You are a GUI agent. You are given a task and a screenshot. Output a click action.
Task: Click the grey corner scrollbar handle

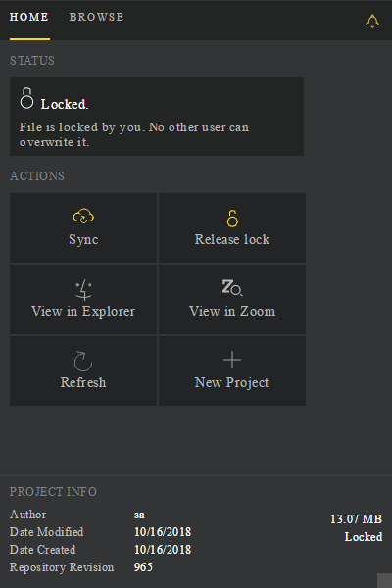point(384,580)
